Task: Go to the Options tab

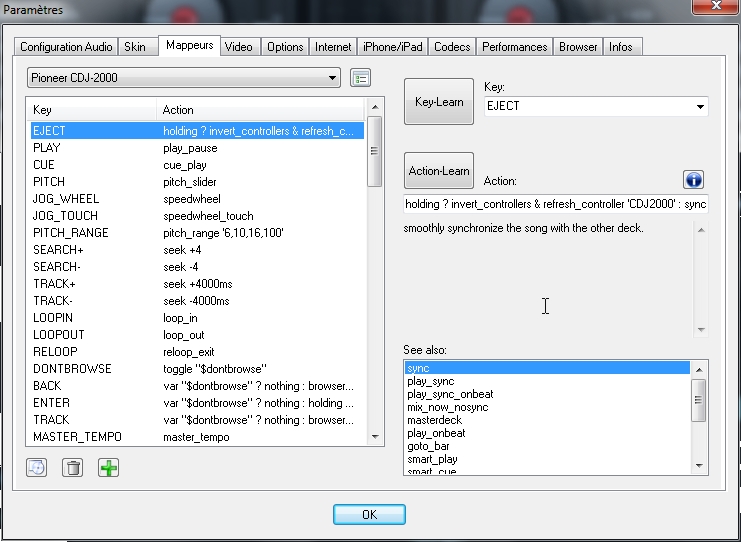Action: click(x=285, y=47)
